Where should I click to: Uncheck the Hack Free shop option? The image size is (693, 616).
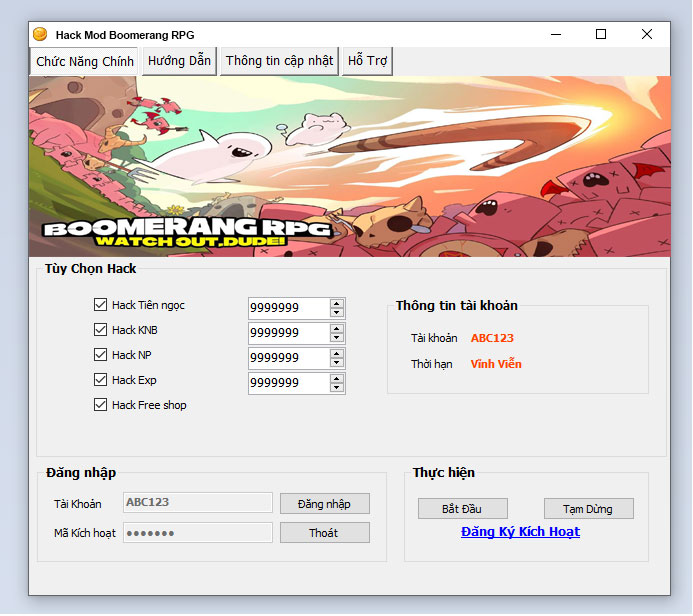tap(100, 405)
